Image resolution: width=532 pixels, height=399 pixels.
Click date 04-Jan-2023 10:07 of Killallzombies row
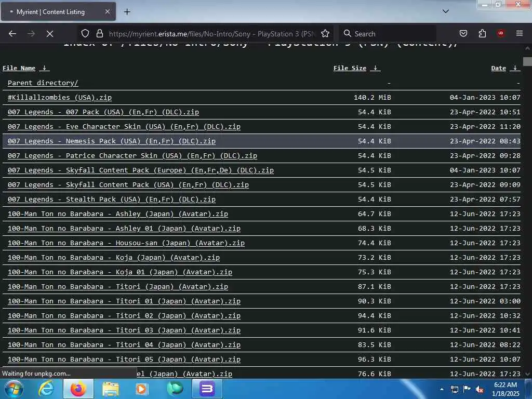[x=485, y=97]
